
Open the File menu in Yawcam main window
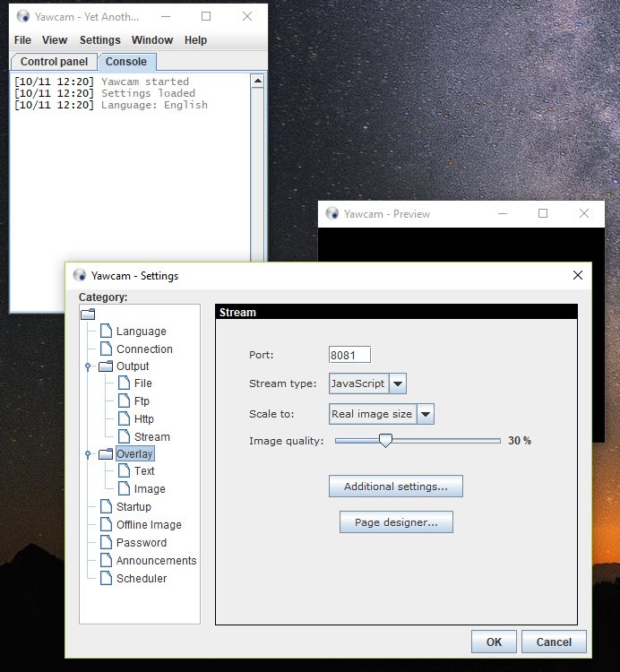(22, 39)
